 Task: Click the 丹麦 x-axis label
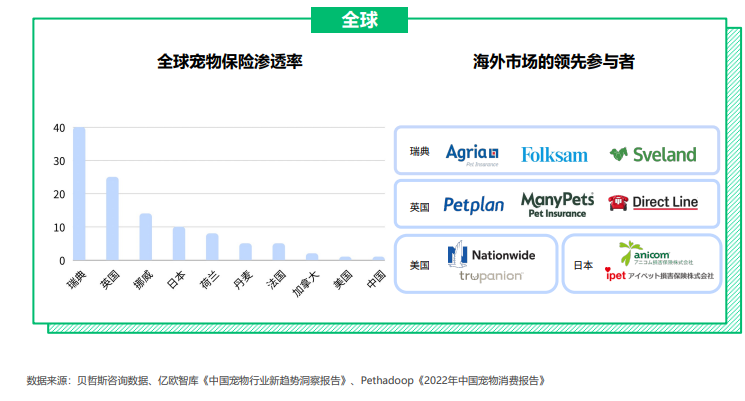pyautogui.click(x=243, y=279)
